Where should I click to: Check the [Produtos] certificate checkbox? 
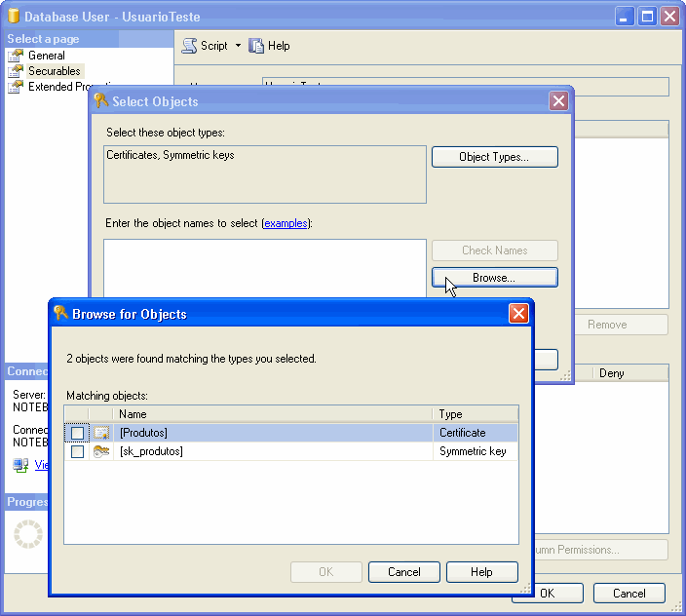tap(78, 433)
